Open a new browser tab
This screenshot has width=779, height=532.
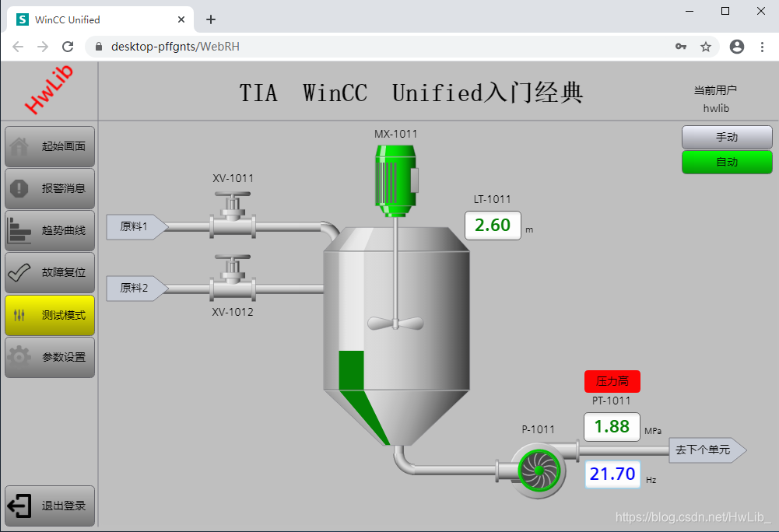(211, 19)
